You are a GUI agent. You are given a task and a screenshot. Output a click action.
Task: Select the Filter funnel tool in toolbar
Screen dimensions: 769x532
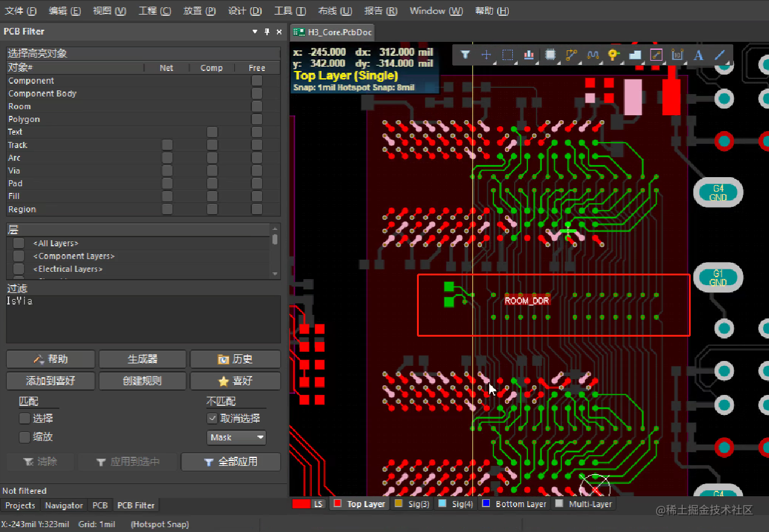(465, 55)
